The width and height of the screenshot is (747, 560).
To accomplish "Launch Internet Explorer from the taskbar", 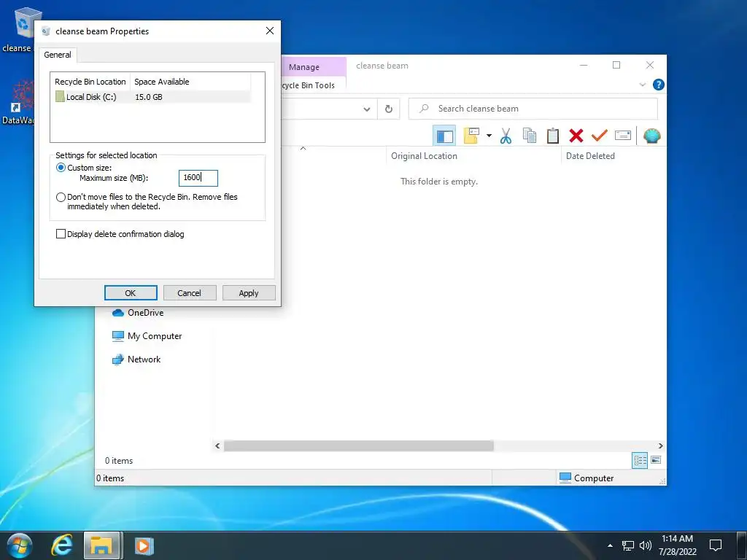I will coord(62,545).
